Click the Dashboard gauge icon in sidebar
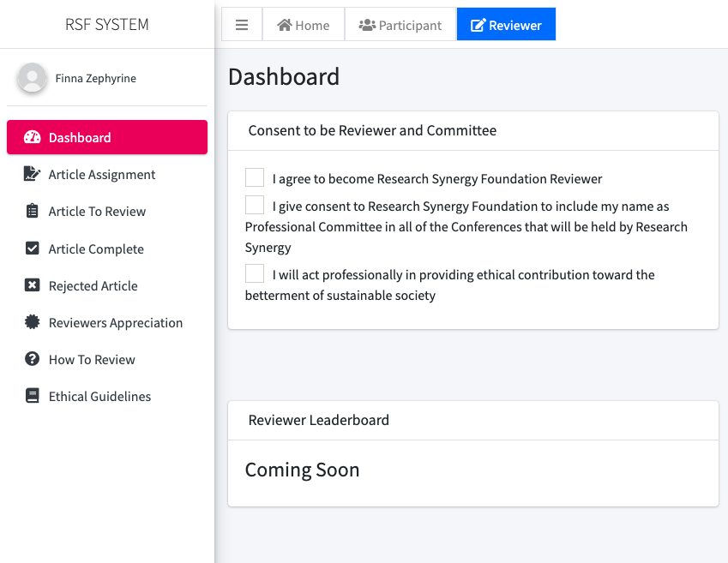This screenshot has width=728, height=563. pos(32,137)
